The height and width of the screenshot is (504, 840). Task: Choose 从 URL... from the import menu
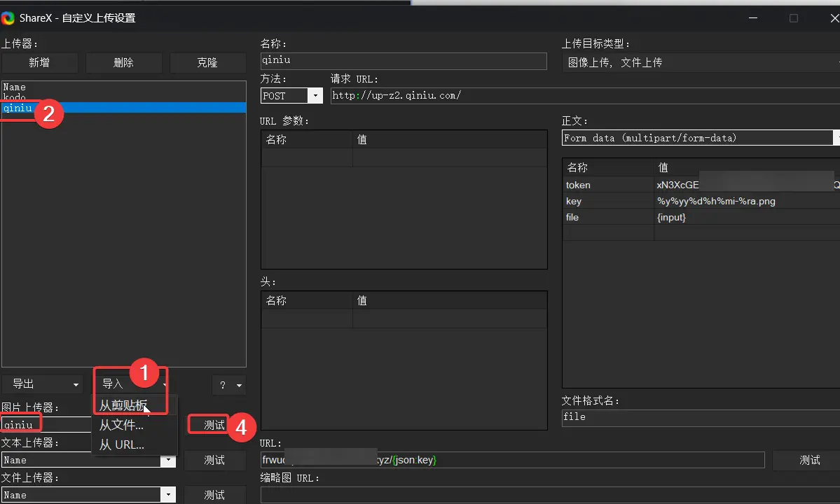coord(122,444)
